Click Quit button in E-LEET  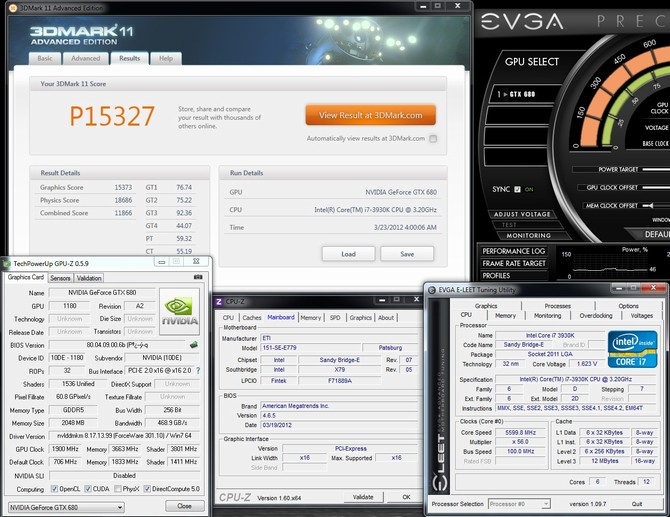(637, 504)
